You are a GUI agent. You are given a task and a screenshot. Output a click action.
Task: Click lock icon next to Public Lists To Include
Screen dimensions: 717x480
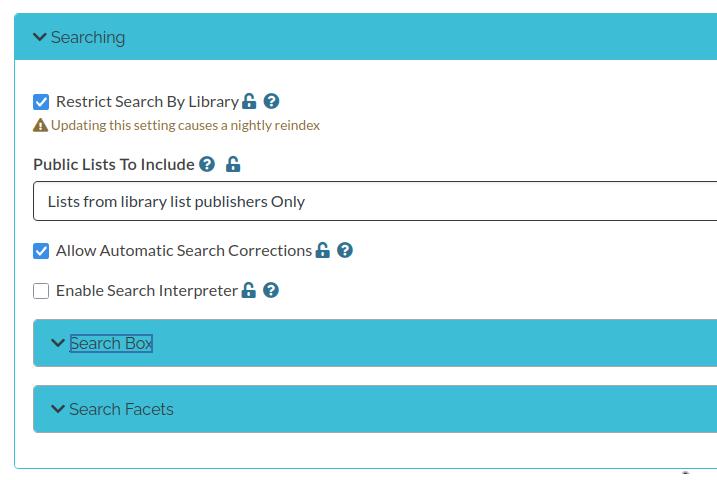(x=233, y=164)
